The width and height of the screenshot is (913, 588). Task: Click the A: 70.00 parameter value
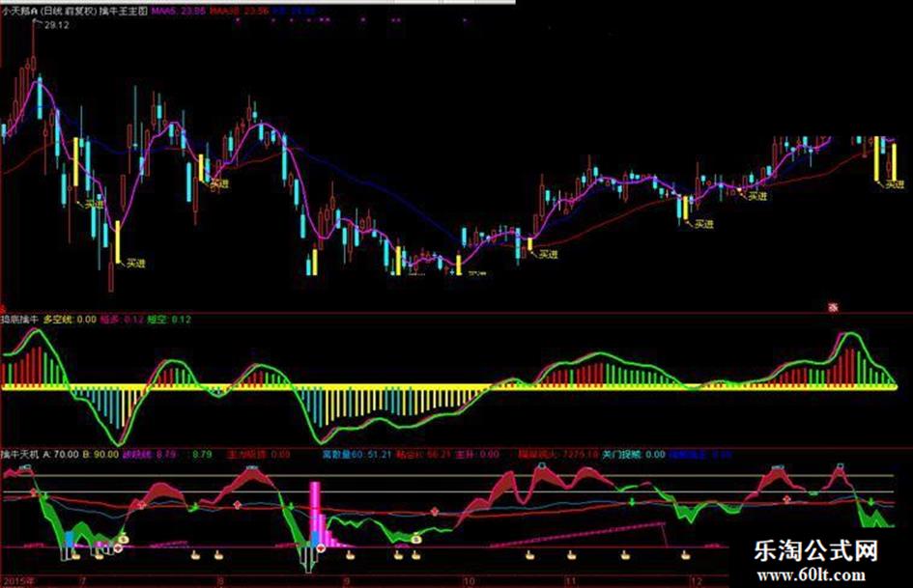pyautogui.click(x=61, y=454)
